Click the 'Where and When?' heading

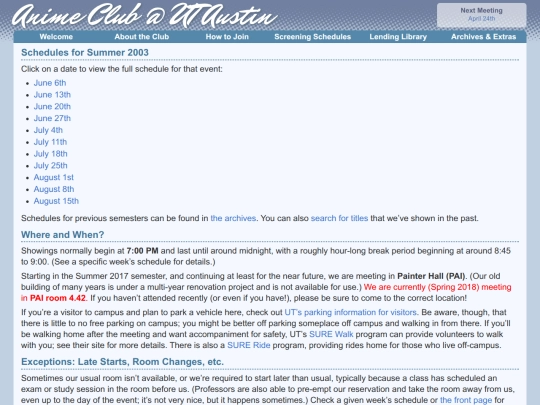(x=62, y=235)
